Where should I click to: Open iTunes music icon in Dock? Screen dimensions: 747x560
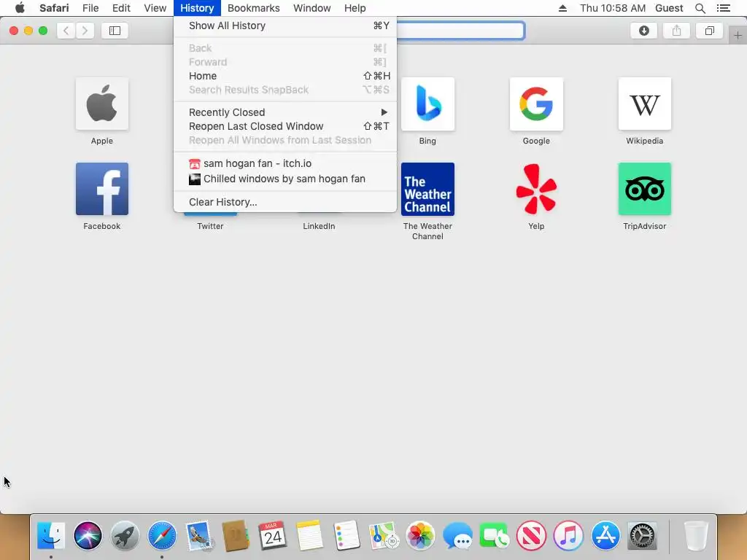(568, 535)
